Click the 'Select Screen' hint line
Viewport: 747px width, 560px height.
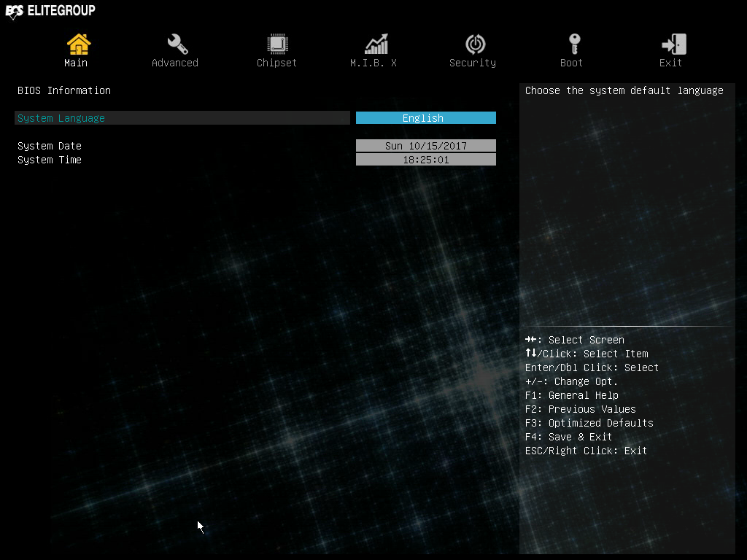[575, 340]
